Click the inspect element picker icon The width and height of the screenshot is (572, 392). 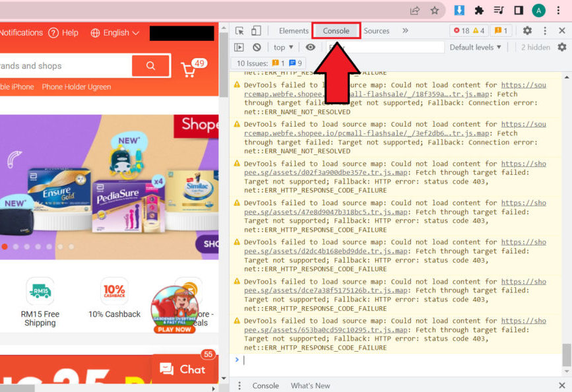coord(240,31)
